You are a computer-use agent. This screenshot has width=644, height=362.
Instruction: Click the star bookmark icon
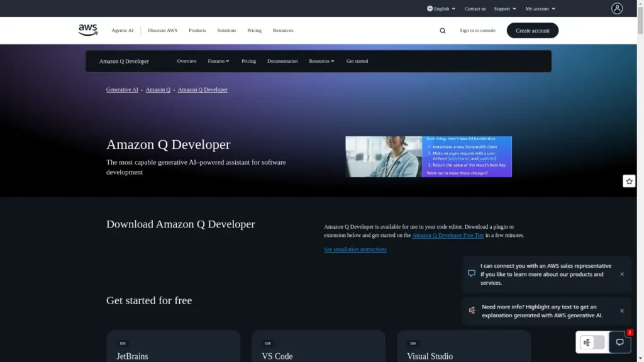tap(629, 181)
